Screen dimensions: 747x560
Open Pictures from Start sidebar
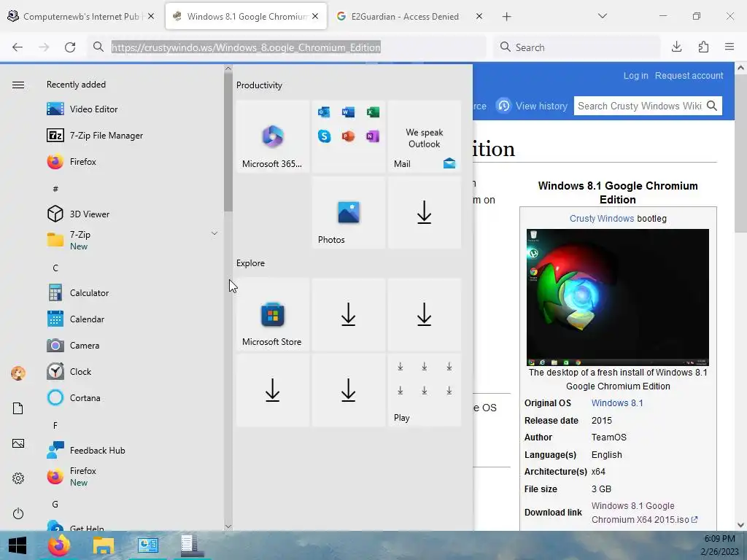click(18, 443)
